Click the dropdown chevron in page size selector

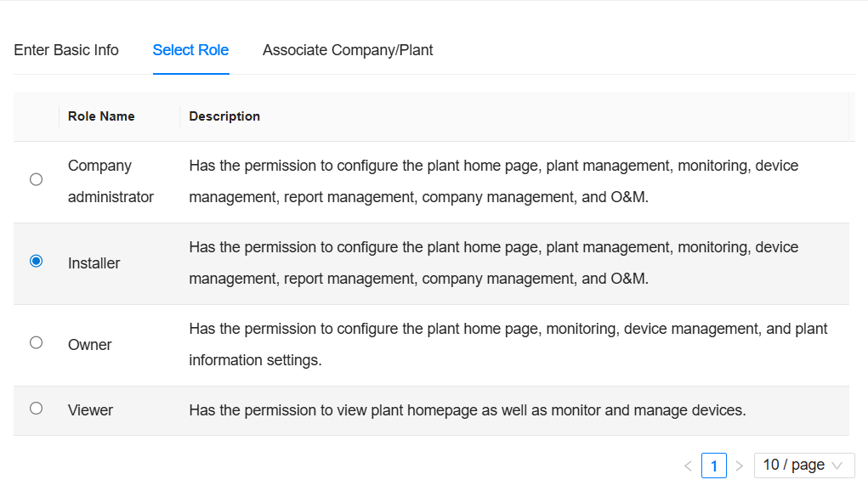tap(837, 466)
